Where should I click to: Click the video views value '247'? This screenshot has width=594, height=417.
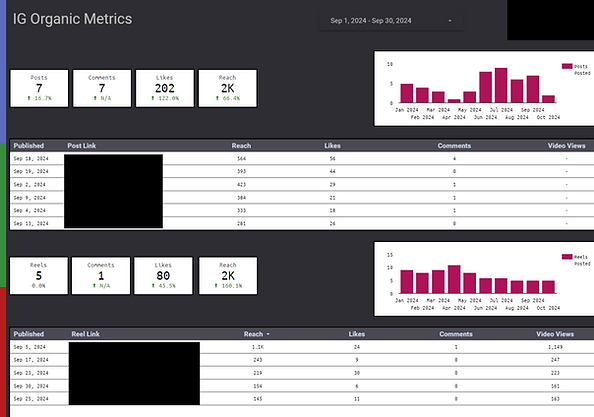pos(555,360)
